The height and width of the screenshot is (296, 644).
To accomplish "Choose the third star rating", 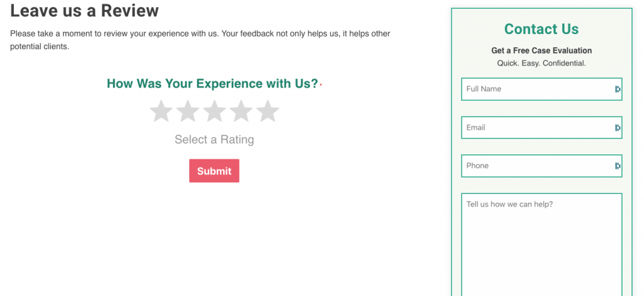I will coord(214,111).
